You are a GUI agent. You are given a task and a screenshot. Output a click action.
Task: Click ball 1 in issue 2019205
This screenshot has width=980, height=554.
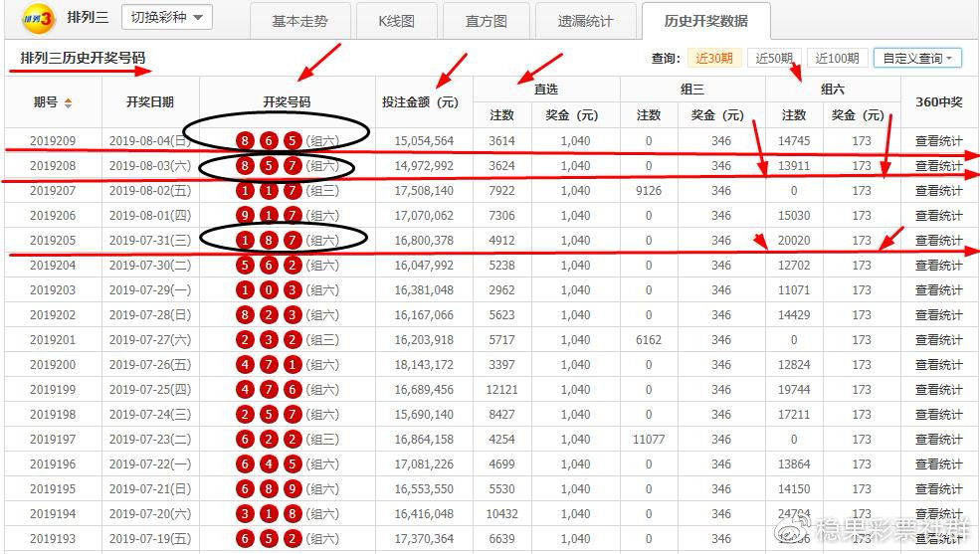pos(245,241)
